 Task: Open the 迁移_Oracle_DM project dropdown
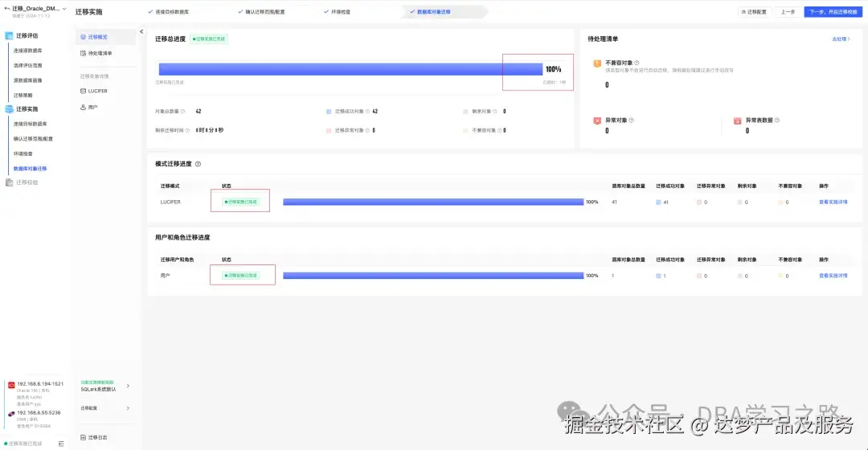coord(64,8)
